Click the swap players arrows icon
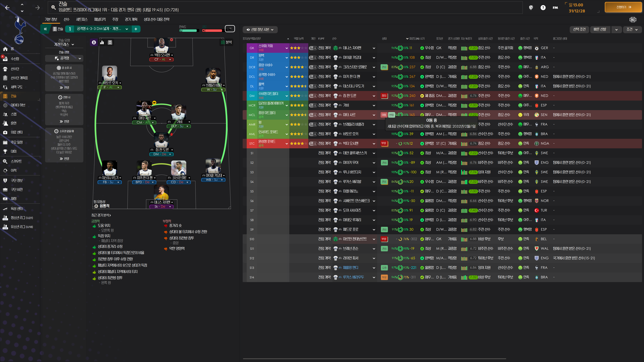Viewport: 644px width, 362px height. 230,29
